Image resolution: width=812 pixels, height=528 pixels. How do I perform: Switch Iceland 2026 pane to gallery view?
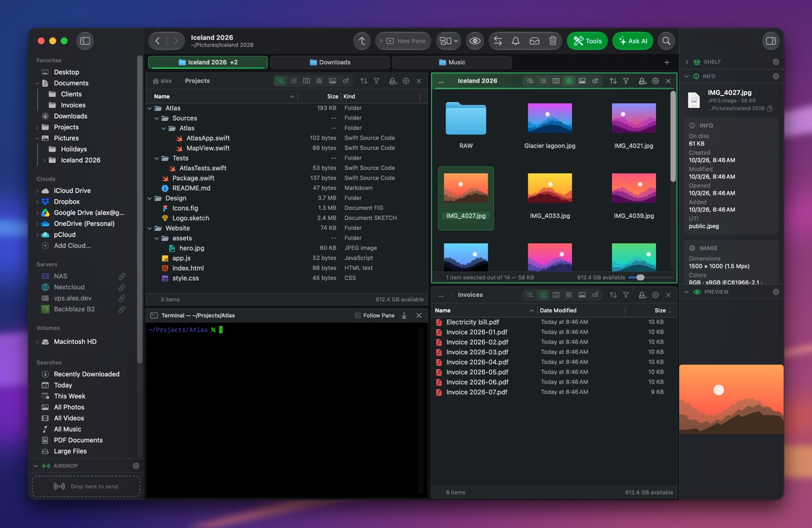click(582, 81)
